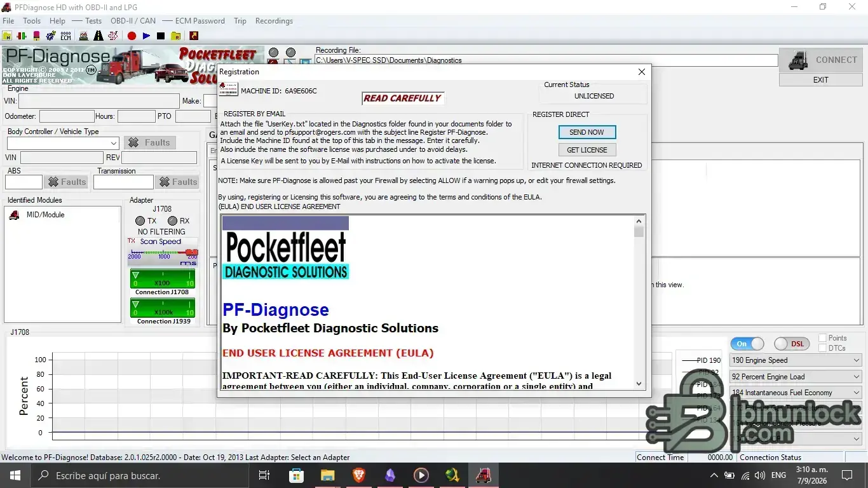Click the Connection J1708 green gauge
This screenshot has width=868, height=488.
[x=163, y=279]
